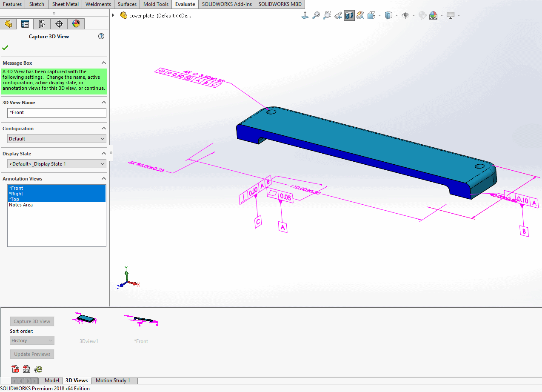The image size is (542, 392).
Task: Toggle the Section View tool
Action: point(349,16)
